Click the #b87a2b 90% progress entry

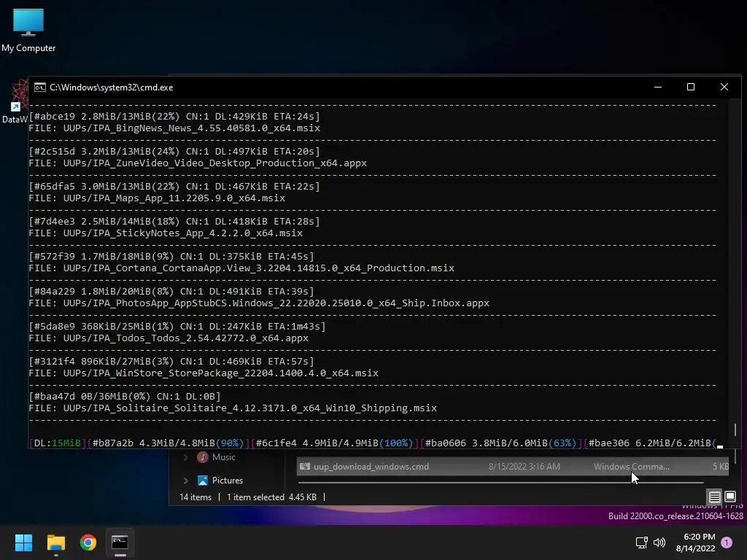click(169, 443)
